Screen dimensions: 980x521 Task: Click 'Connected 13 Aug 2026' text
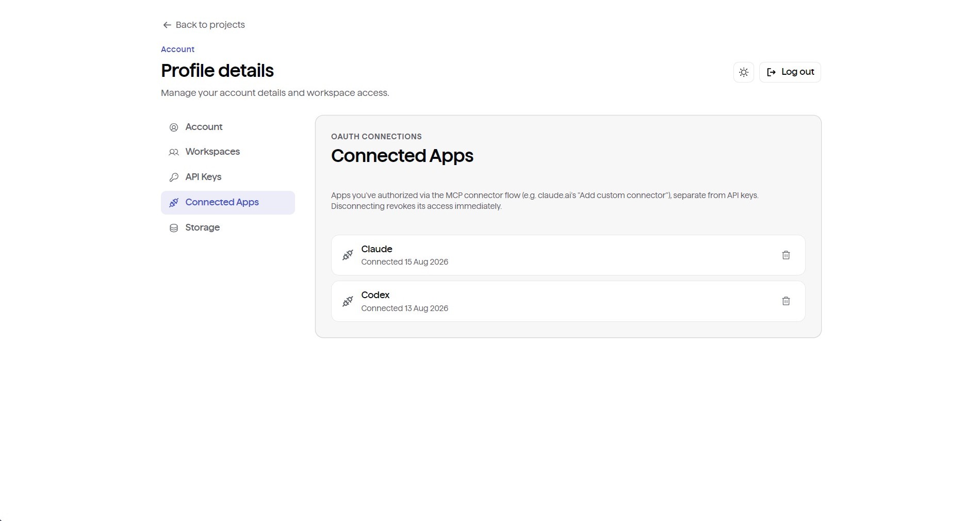pyautogui.click(x=404, y=308)
